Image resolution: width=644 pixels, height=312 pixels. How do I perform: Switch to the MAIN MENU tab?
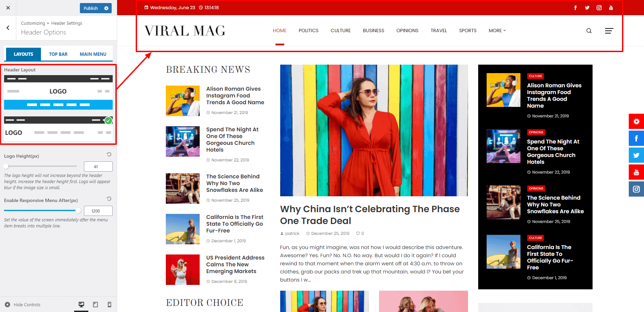click(93, 54)
